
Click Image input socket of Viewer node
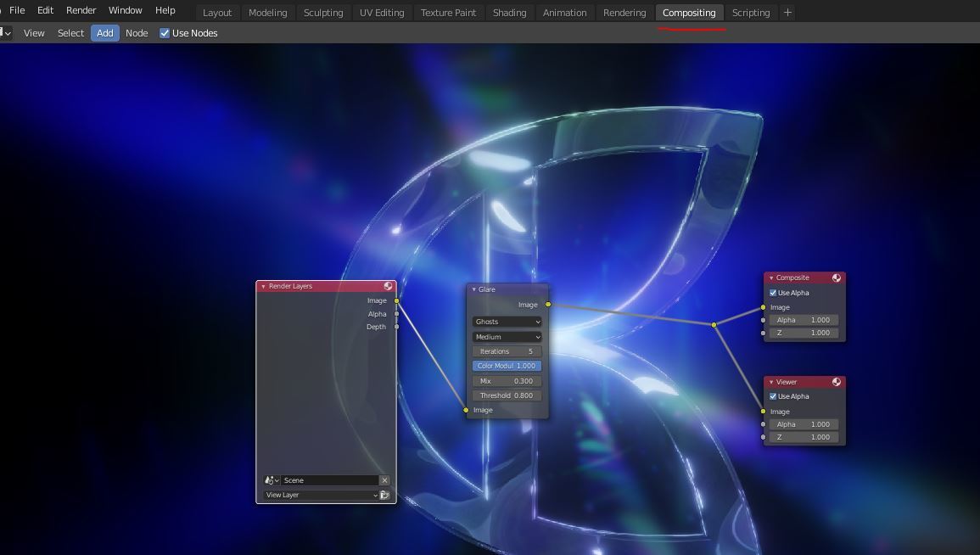(763, 412)
